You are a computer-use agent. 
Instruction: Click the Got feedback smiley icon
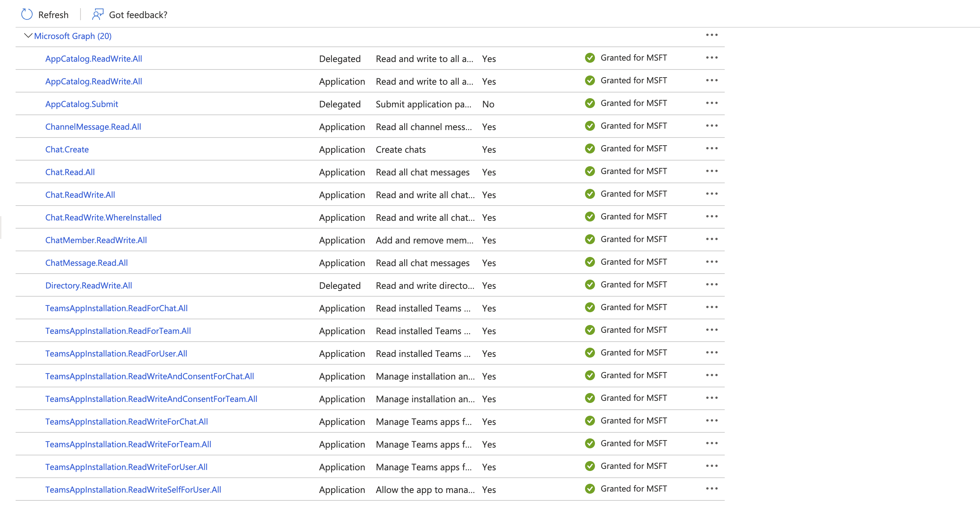point(98,14)
